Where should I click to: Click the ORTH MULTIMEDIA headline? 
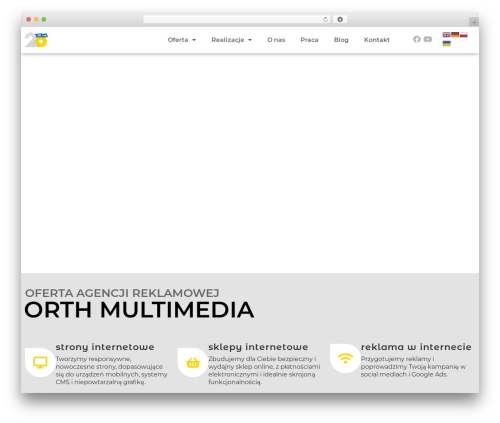[139, 310]
